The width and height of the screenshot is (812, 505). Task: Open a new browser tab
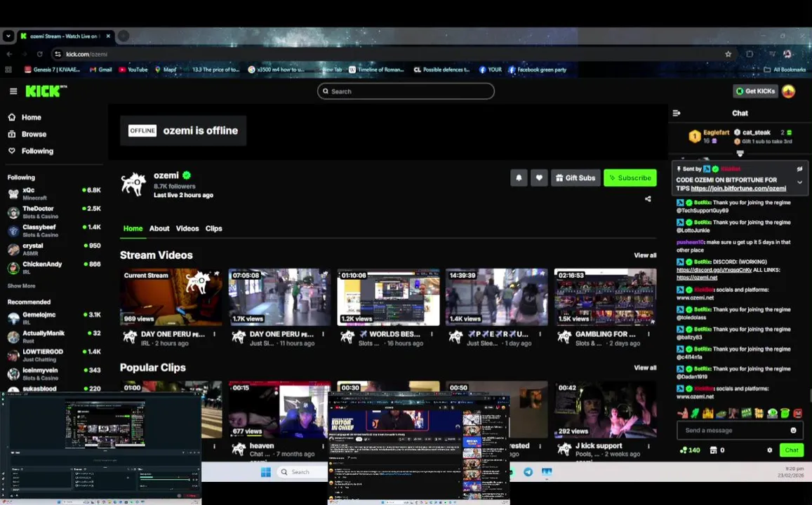(x=124, y=36)
